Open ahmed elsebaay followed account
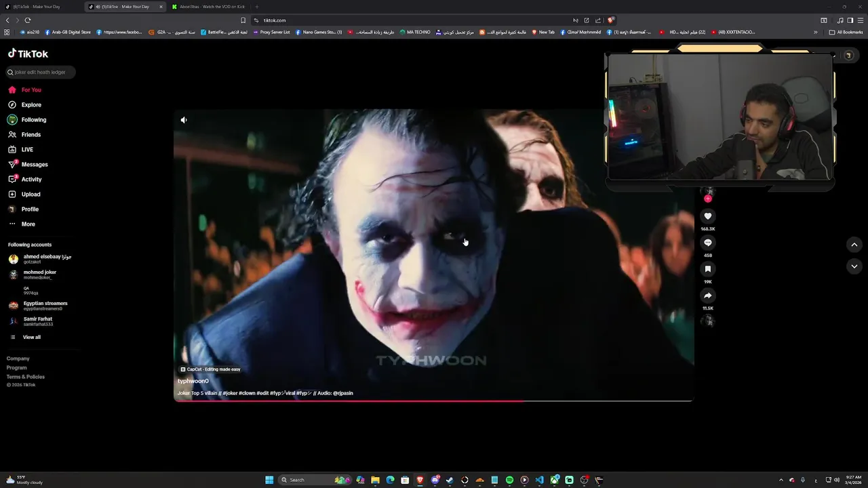 point(41,259)
